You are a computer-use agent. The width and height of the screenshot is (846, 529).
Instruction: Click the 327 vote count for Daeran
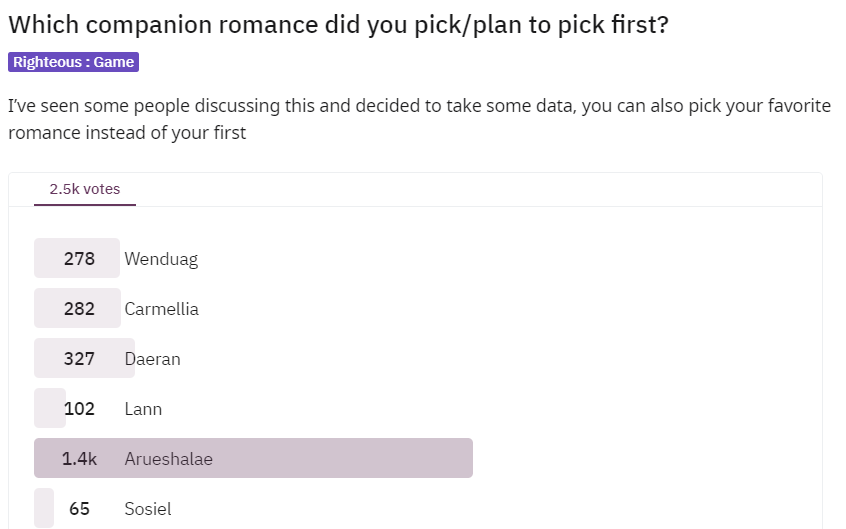point(79,359)
